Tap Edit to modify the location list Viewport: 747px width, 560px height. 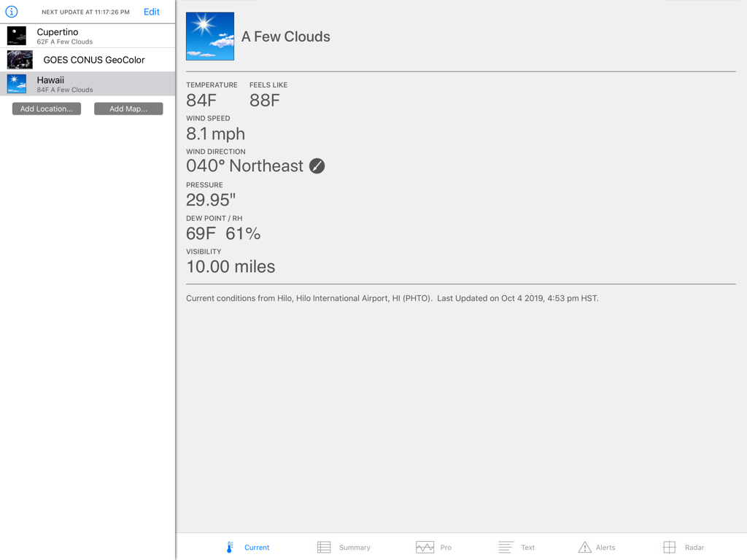pos(151,12)
